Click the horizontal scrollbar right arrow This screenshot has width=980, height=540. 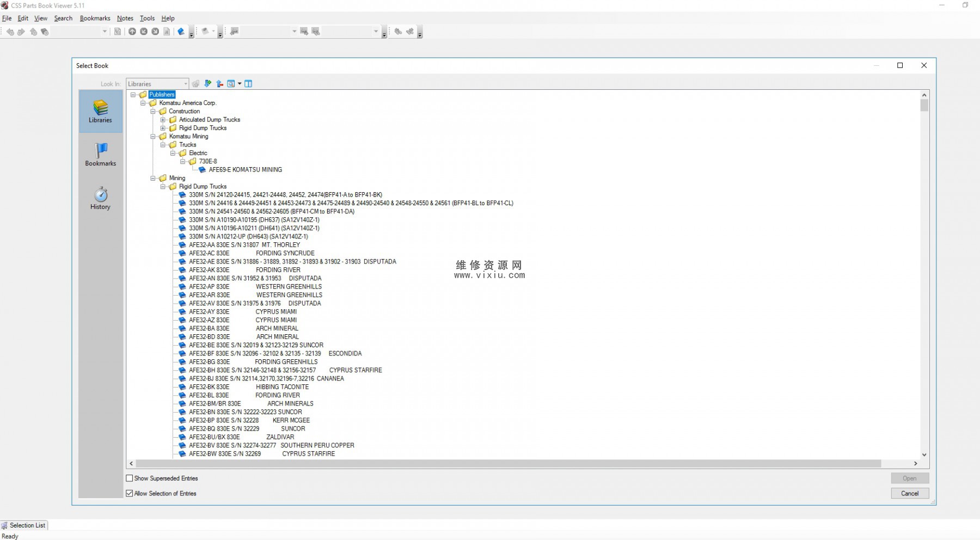tap(915, 464)
